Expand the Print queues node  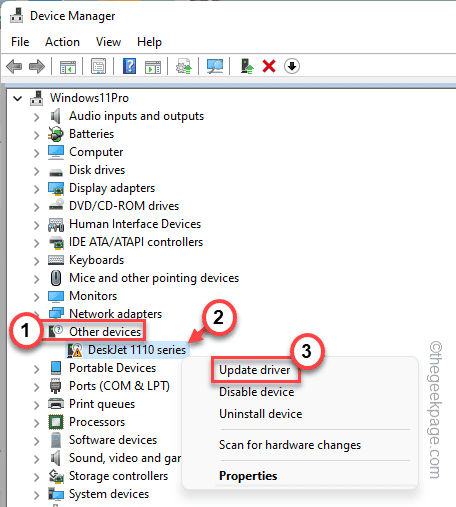[x=36, y=405]
